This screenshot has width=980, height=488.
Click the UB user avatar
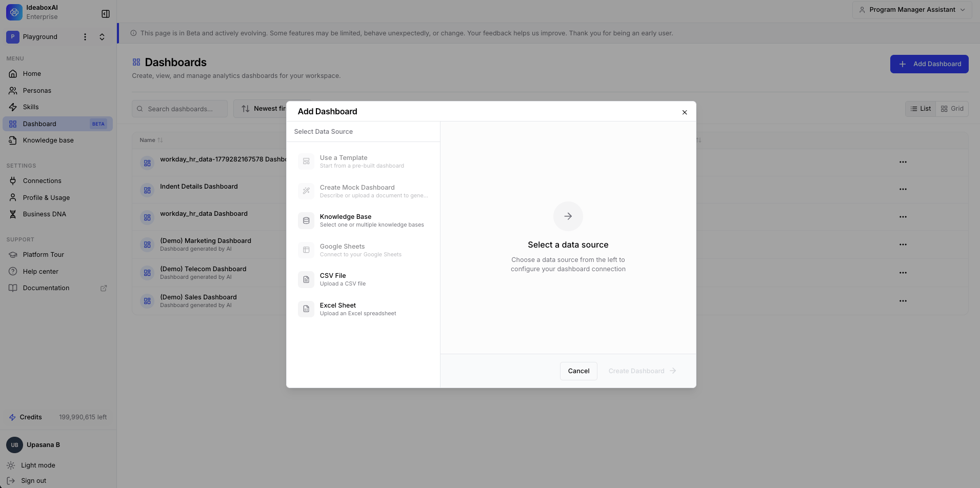coord(14,445)
